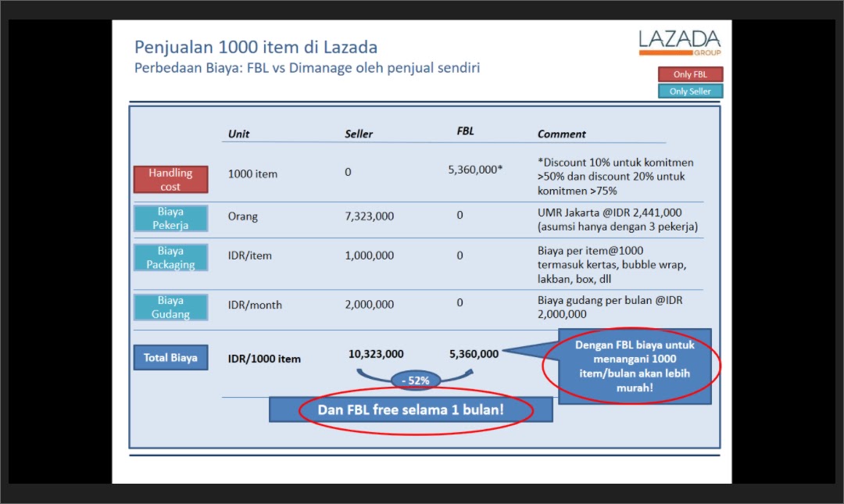Click the '*Discount 10% untuk komitmen' comment

coord(615,177)
